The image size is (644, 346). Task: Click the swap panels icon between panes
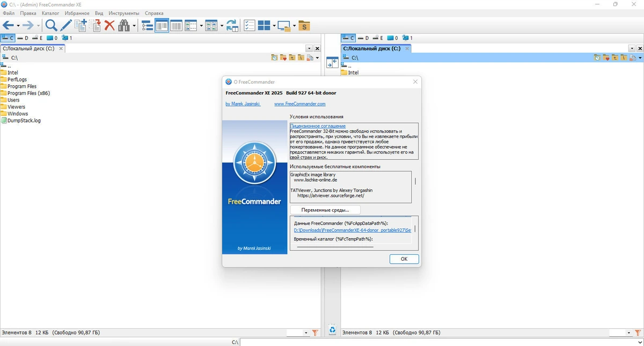332,62
